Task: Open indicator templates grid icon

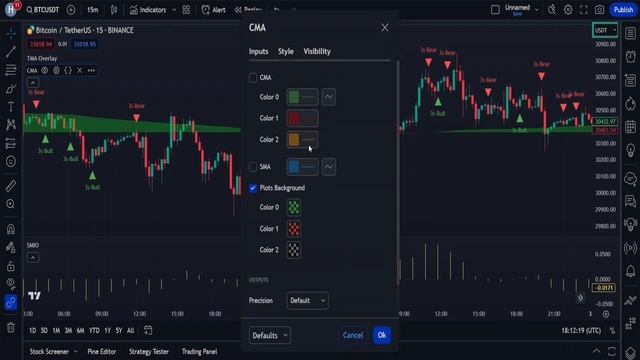Action: click(186, 10)
